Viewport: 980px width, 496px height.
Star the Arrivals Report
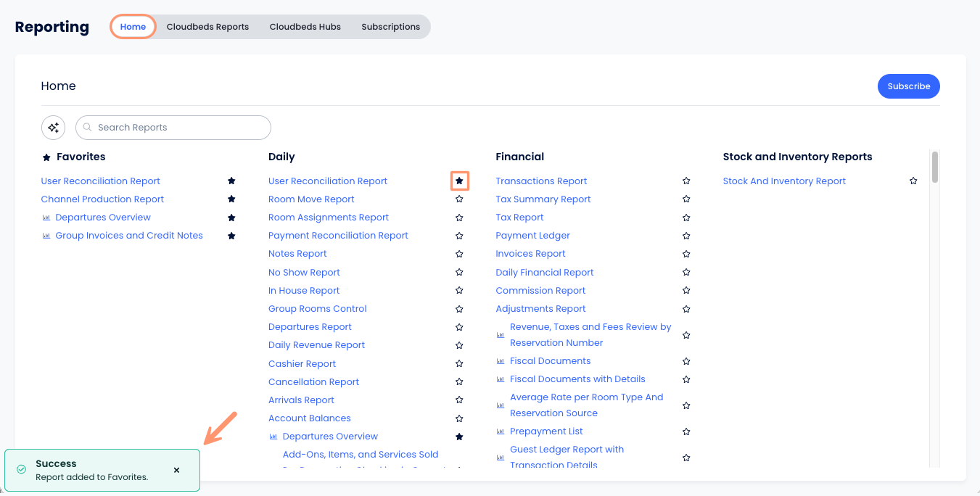[x=459, y=400]
